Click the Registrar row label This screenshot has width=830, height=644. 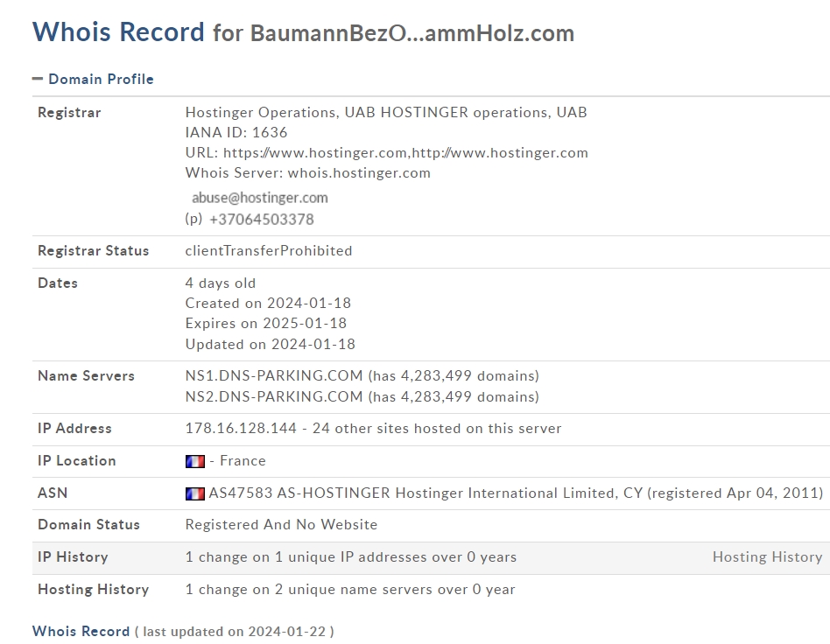click(x=69, y=113)
